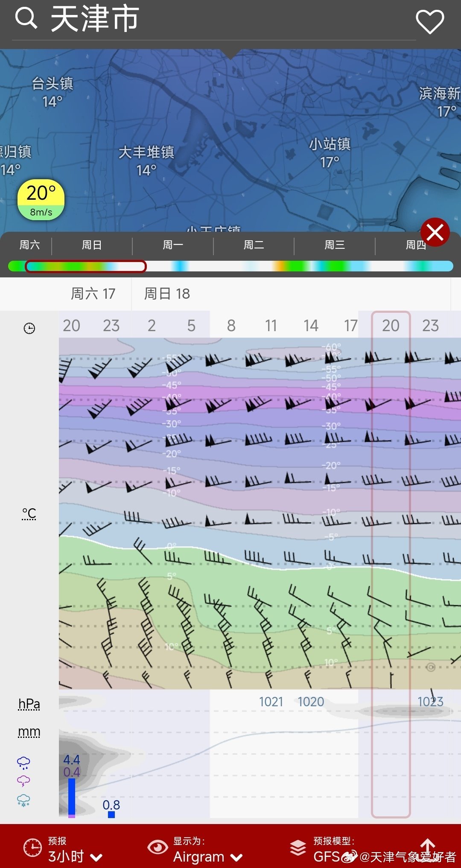
Task: Tap the snow cloud icon
Action: [23, 800]
